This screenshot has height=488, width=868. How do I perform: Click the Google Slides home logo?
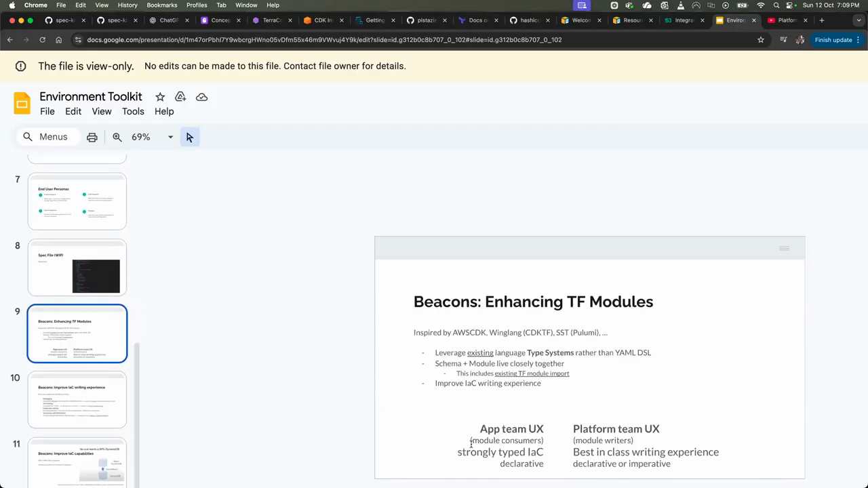22,104
